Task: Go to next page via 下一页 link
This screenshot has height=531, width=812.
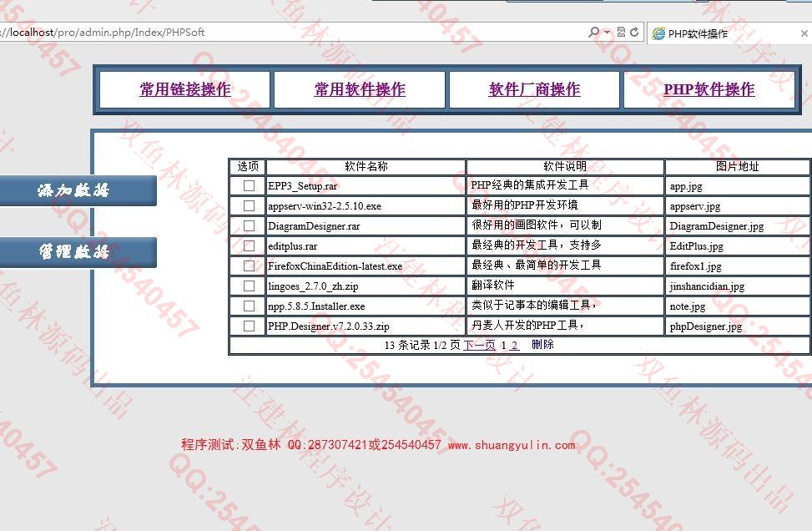Action: 479,345
